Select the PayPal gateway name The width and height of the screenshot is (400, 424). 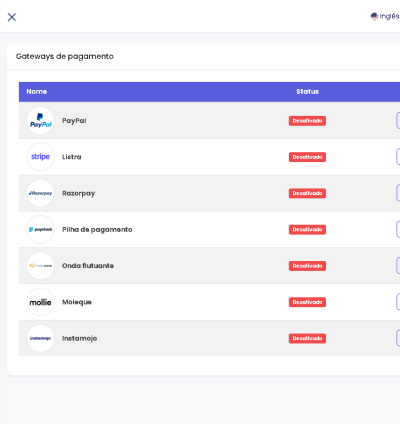(74, 121)
